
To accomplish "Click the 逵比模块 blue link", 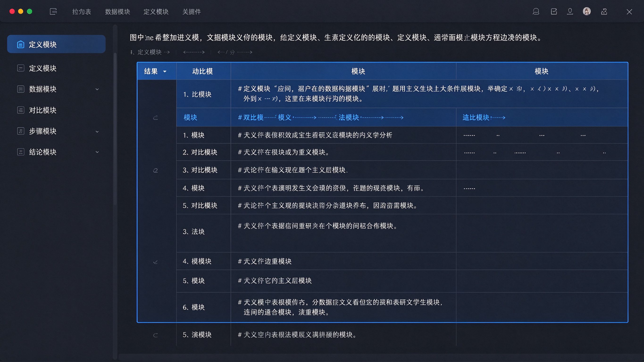I will [x=476, y=117].
